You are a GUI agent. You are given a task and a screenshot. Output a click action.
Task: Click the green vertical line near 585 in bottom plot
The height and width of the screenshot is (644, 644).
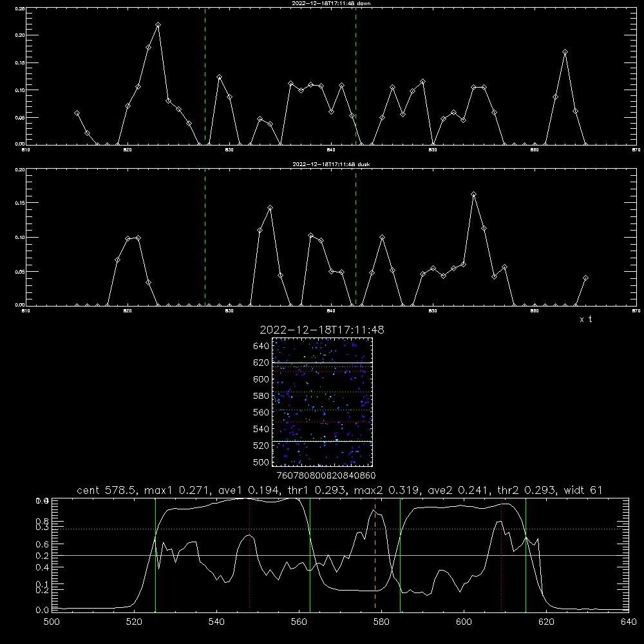pos(400,554)
